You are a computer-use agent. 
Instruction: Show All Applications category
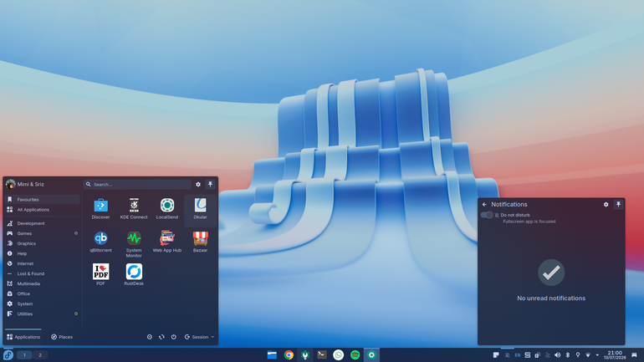pyautogui.click(x=43, y=210)
